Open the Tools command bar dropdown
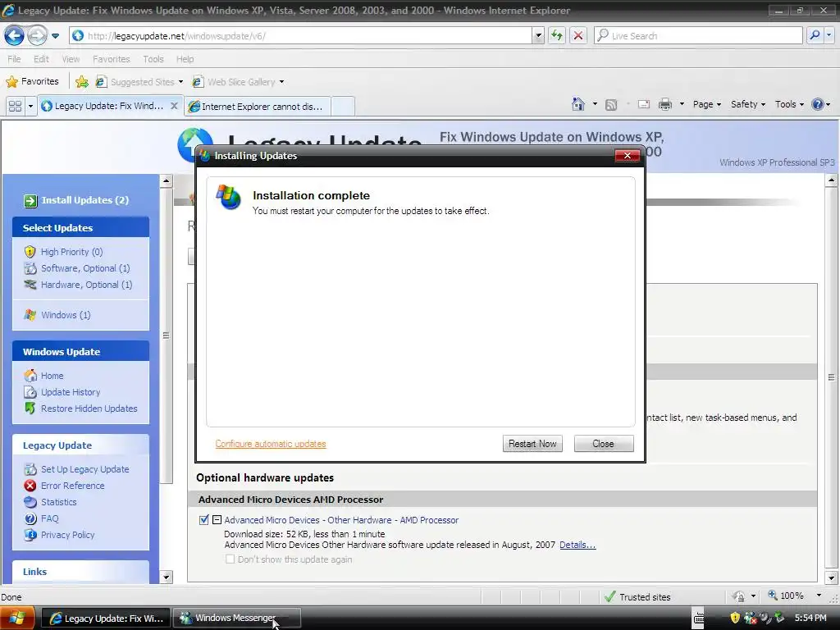The image size is (840, 630). coord(790,104)
